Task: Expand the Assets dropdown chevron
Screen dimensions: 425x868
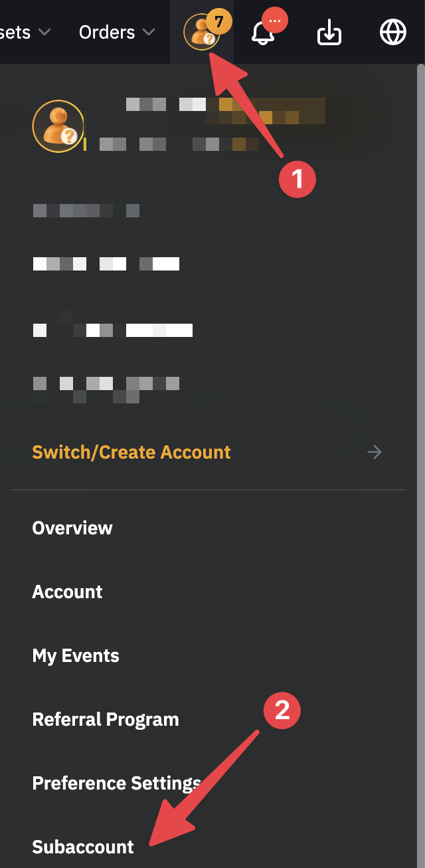Action: click(44, 32)
